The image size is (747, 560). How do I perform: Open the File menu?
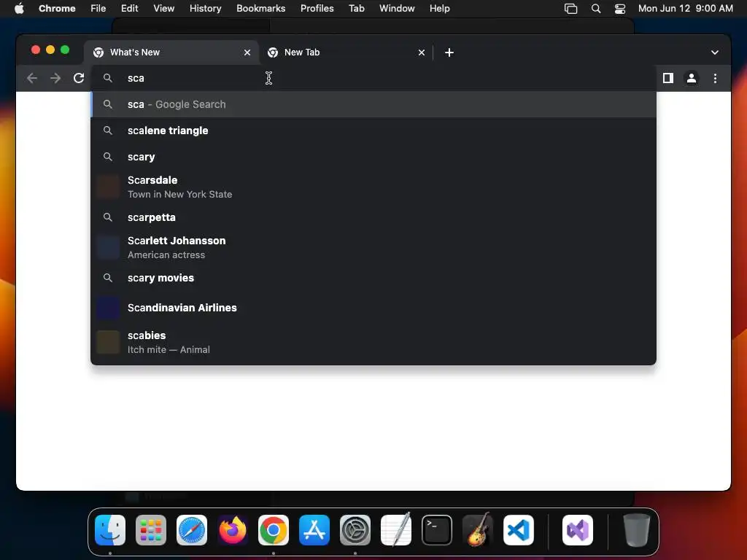tap(98, 8)
